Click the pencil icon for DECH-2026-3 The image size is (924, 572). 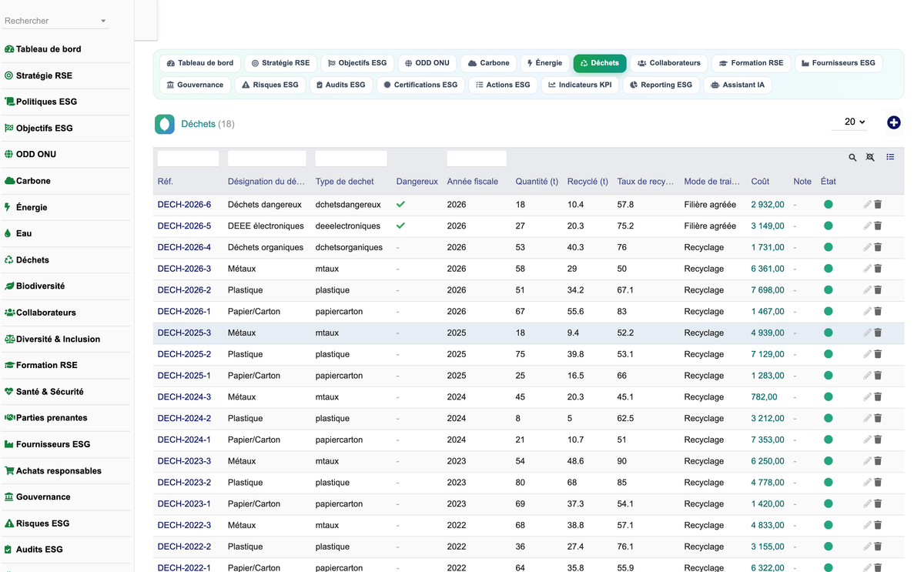[x=867, y=269]
